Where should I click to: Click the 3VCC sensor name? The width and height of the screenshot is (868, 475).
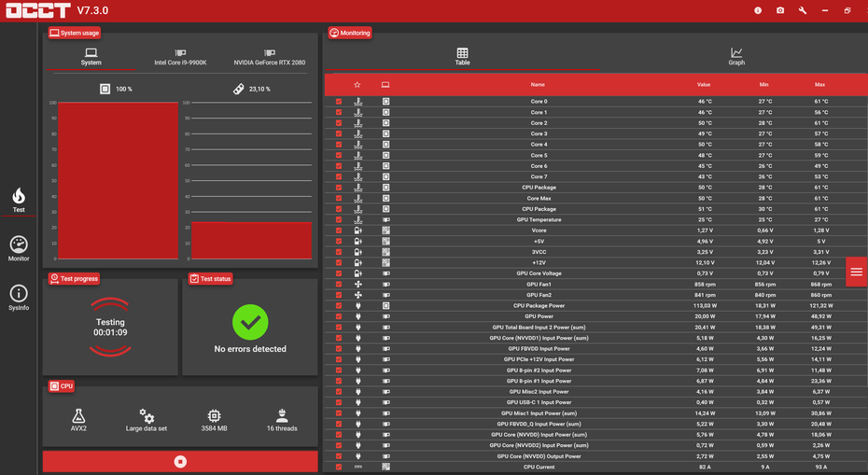pos(539,252)
